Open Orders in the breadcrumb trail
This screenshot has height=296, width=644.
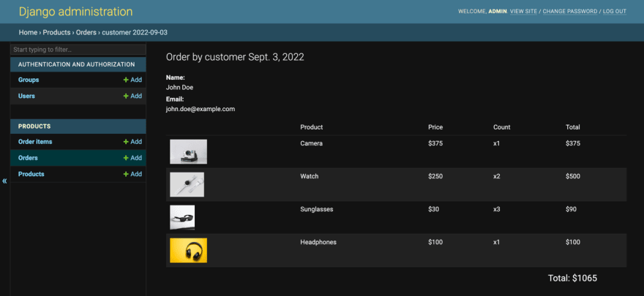coord(86,32)
